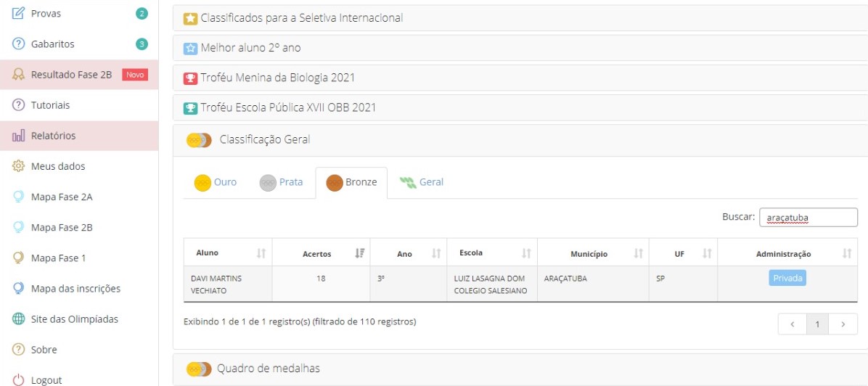868x386 pixels.
Task: Expand Classificados para a Seletiva Internacional
Action: 520,18
